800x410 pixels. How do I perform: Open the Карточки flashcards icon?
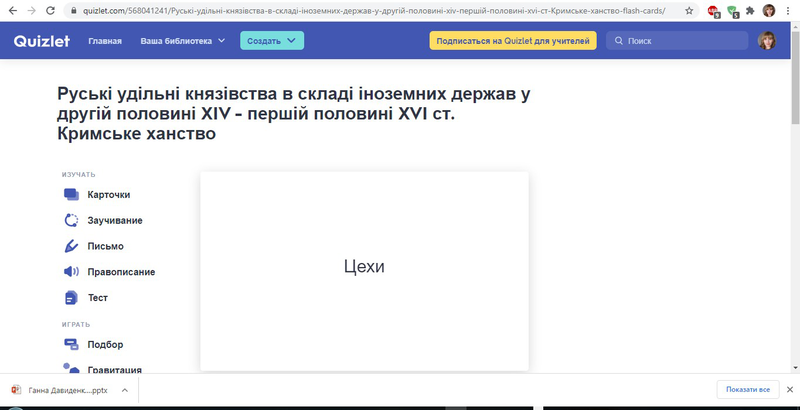tap(71, 194)
